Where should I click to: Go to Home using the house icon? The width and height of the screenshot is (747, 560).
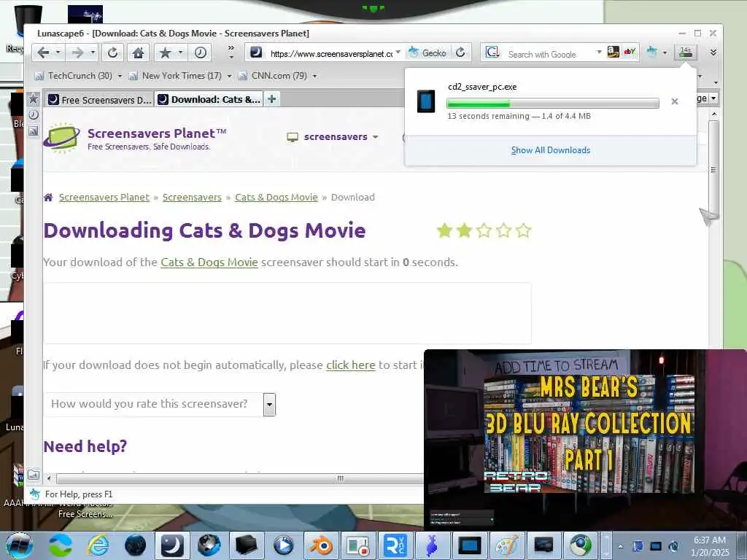point(138,52)
